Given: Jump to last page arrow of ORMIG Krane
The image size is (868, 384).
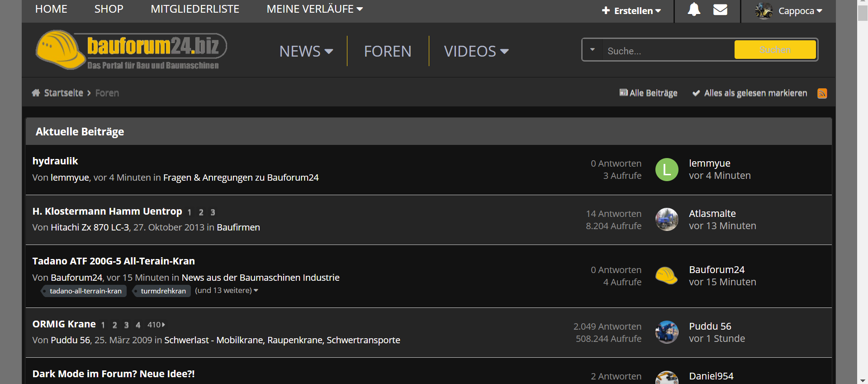Looking at the screenshot, I should pyautogui.click(x=163, y=325).
